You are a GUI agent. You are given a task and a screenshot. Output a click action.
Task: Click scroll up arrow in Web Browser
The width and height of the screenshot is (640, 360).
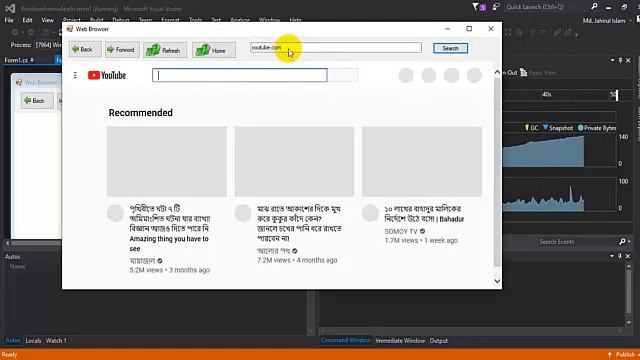497,73
